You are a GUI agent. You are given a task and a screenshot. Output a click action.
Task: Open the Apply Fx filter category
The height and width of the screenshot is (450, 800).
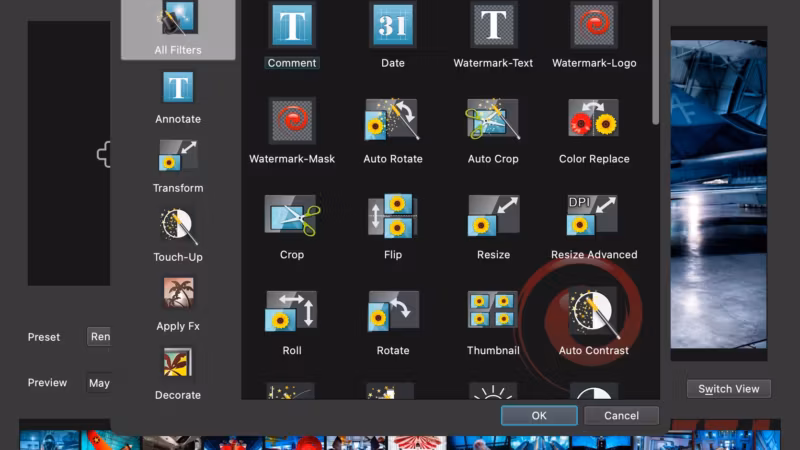[178, 305]
